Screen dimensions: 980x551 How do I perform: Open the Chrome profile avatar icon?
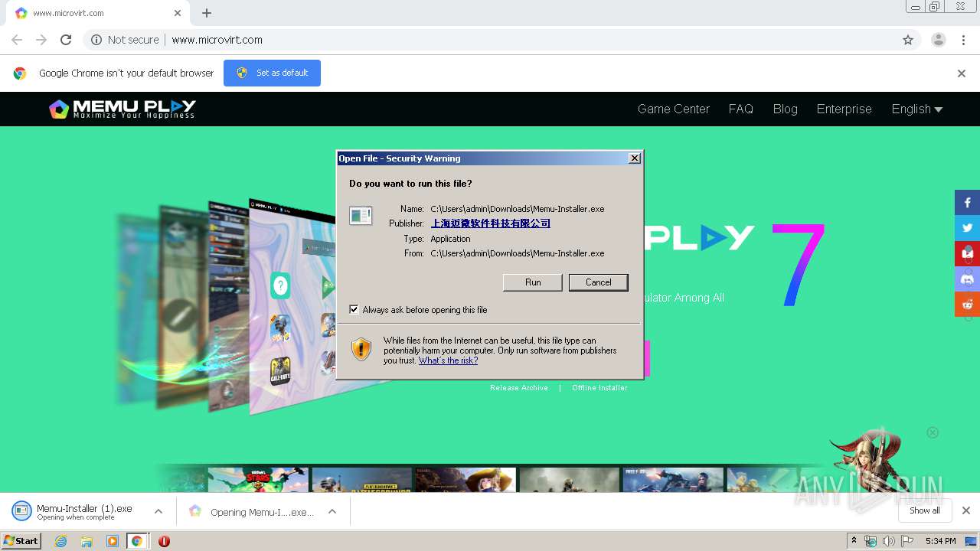tap(939, 40)
